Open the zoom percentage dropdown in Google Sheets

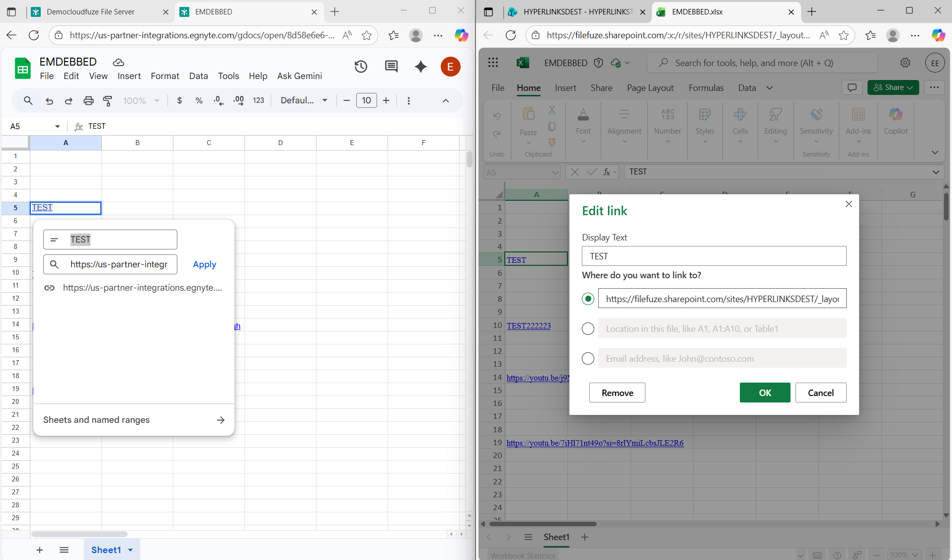(x=141, y=100)
